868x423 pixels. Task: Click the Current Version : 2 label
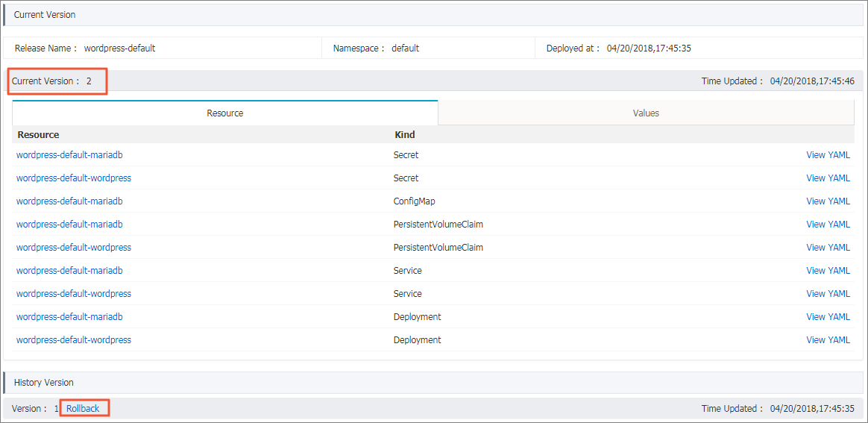click(51, 81)
